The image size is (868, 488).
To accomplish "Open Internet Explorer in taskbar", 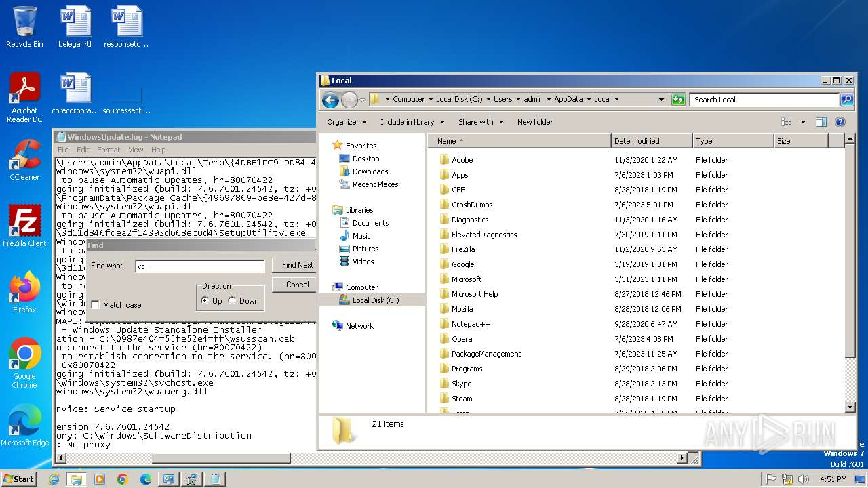I will 54,479.
